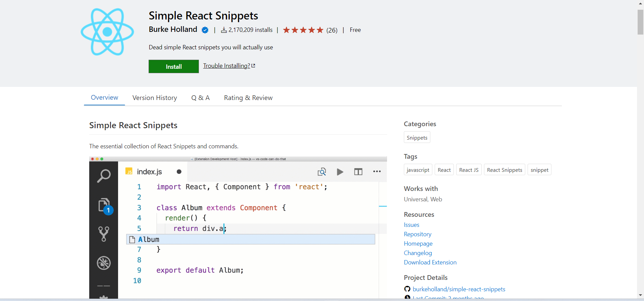Click the five-star rating icons
Screen dimensions: 644x301
coord(303,30)
